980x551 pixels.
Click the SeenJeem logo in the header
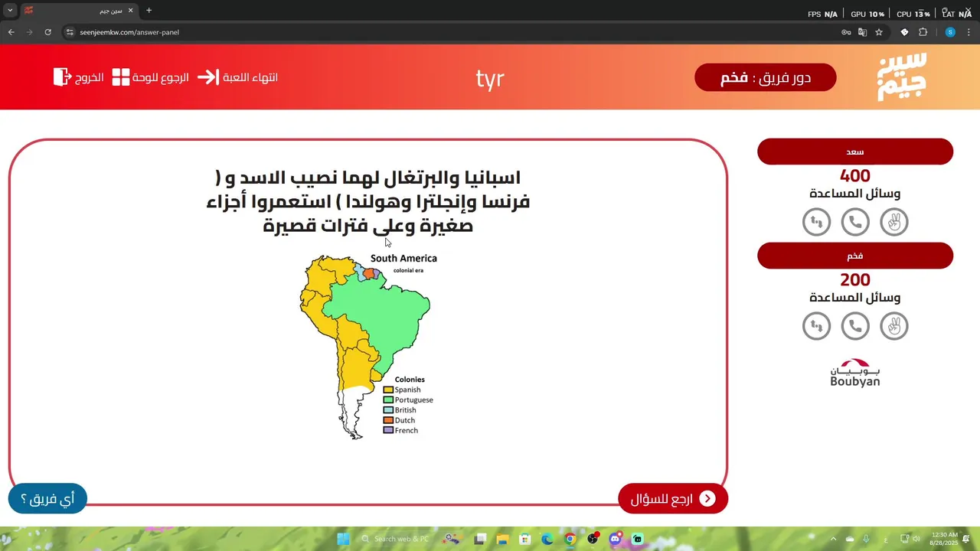click(902, 77)
